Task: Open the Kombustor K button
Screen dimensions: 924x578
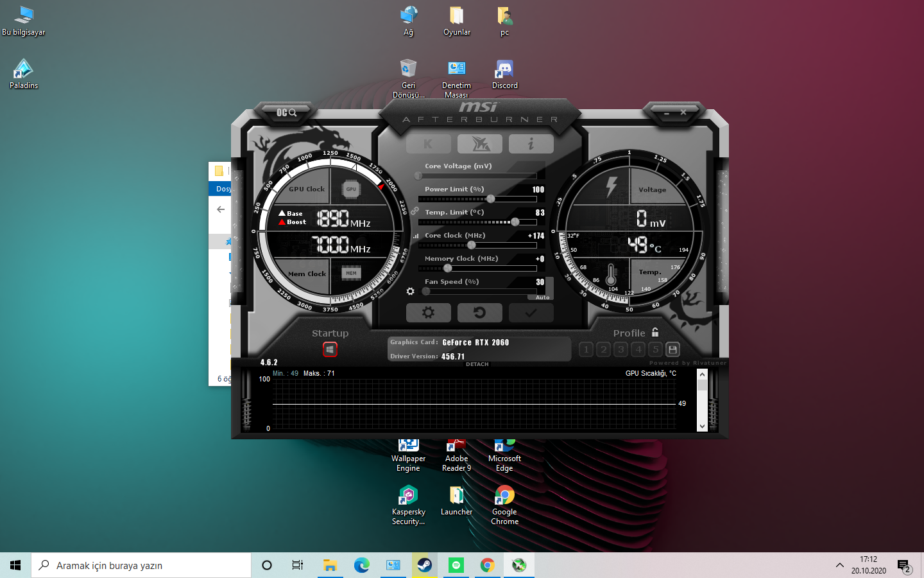Action: (x=429, y=144)
